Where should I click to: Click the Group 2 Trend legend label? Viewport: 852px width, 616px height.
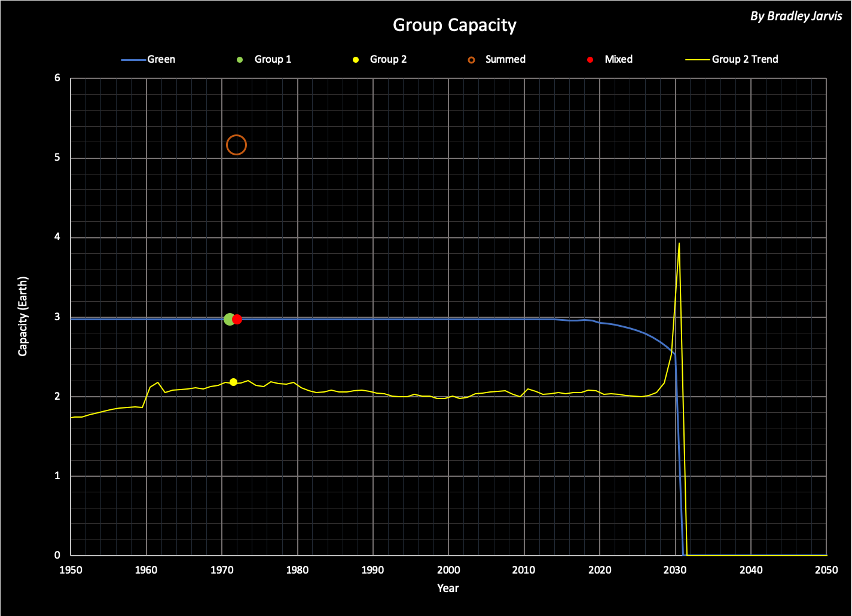[x=745, y=59]
